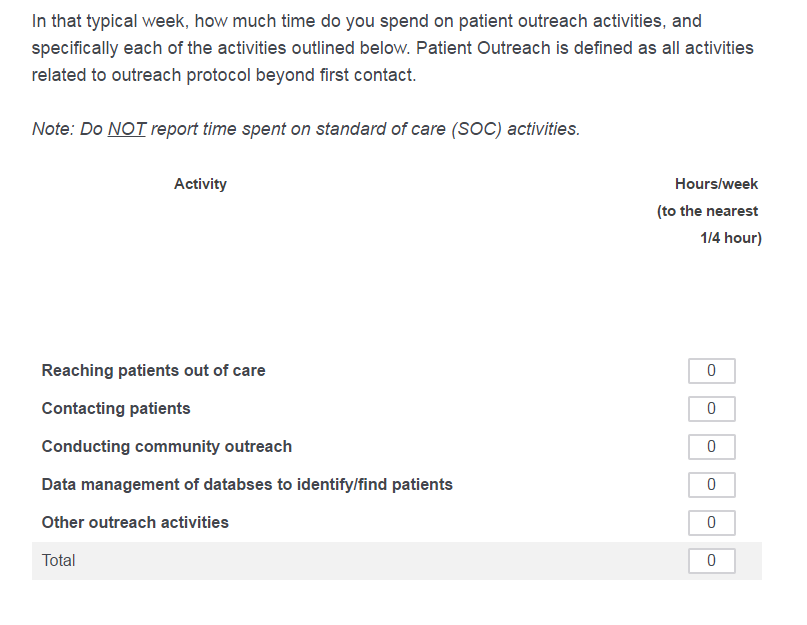Click the 'Activity' column header
Viewport: 807px width, 625px height.
pyautogui.click(x=200, y=184)
